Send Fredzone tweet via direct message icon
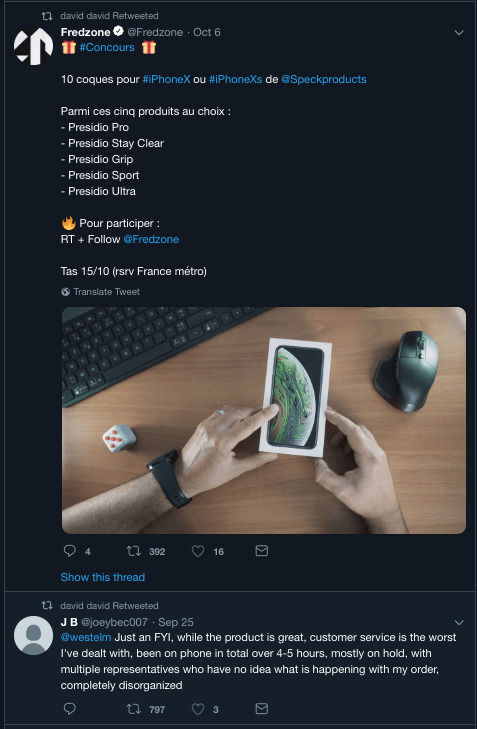This screenshot has width=477, height=729. click(x=262, y=551)
